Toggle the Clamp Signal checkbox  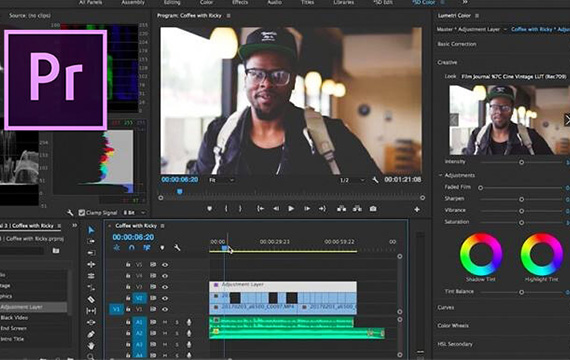(82, 213)
